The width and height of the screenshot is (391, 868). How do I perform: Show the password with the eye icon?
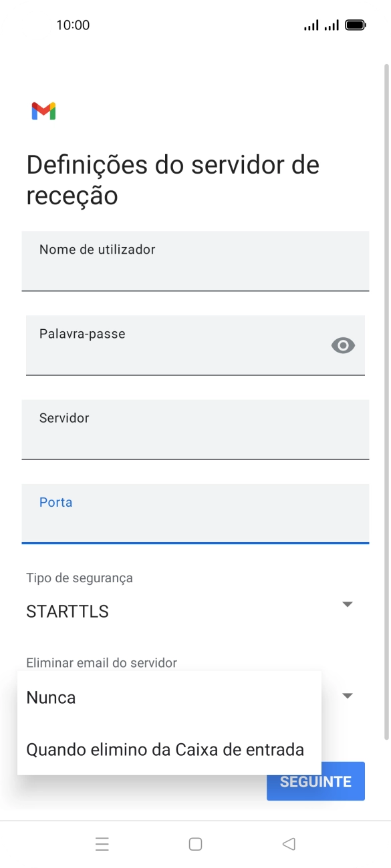click(343, 345)
